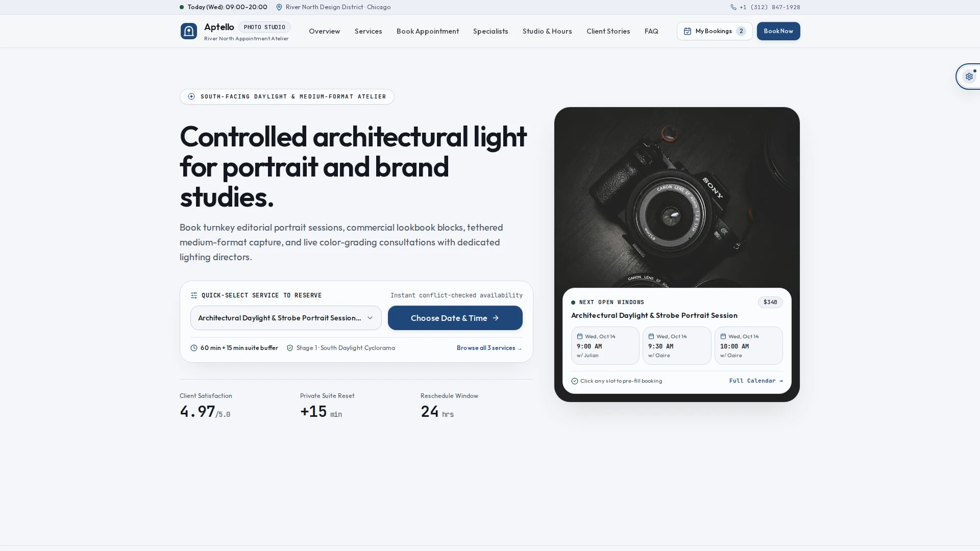Go to Overview nav item

click(325, 31)
